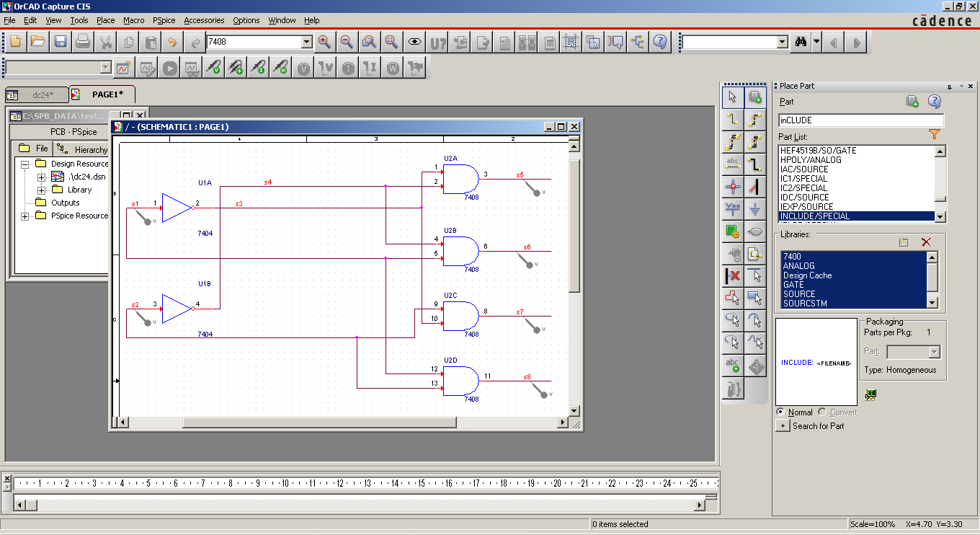Select the Place Junction tool
Screen dimensions: 980x535
(x=733, y=187)
